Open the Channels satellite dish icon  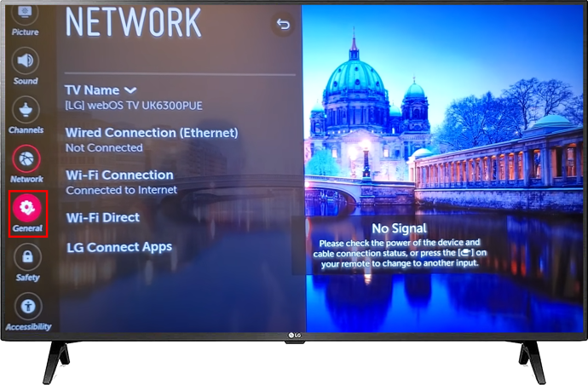coord(26,110)
